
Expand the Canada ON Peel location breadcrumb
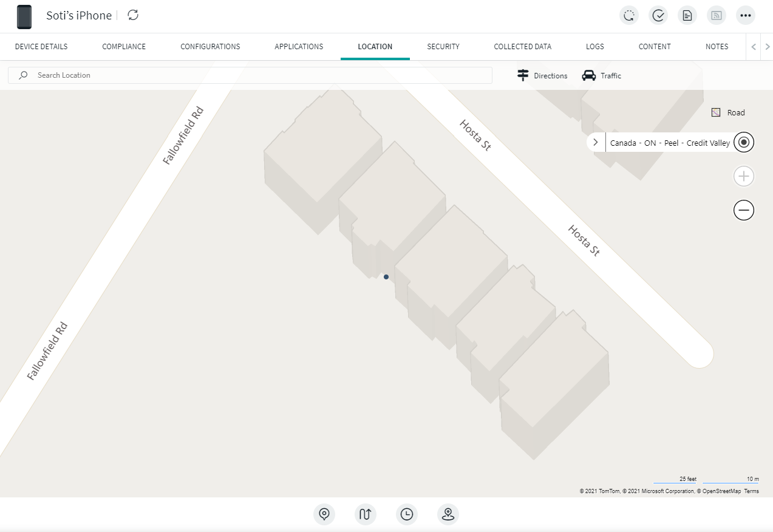[596, 143]
